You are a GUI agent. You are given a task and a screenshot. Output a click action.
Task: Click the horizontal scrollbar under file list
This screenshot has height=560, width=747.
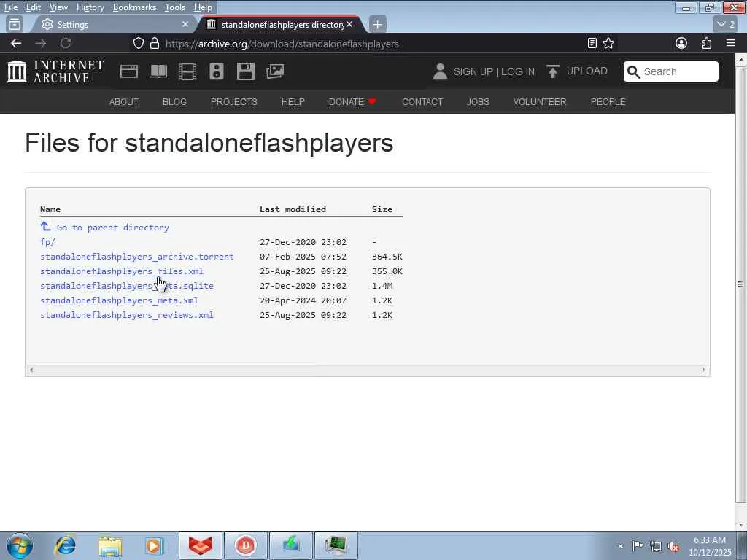(368, 370)
